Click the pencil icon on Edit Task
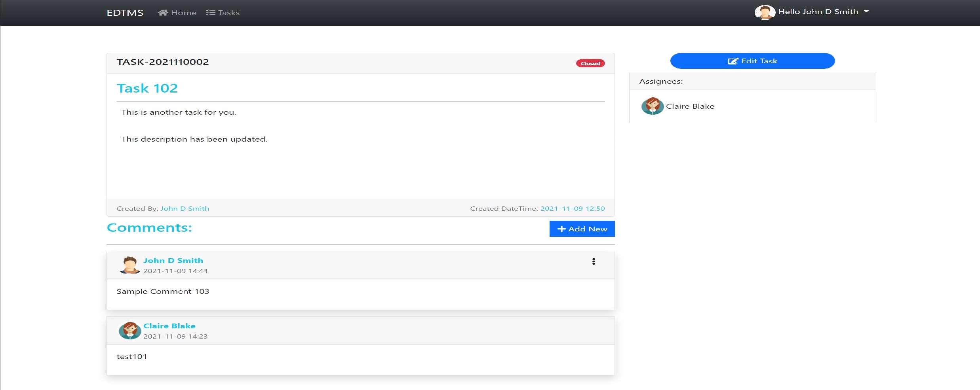 pos(733,61)
